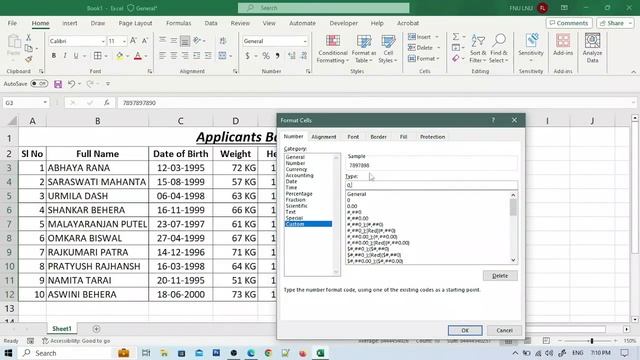Click the AutoSum sigma icon

click(456, 37)
